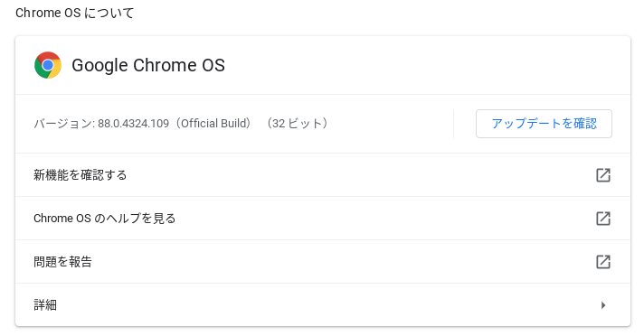Image resolution: width=644 pixels, height=336 pixels.
Task: Click the divider left of the update button
Action: [x=453, y=124]
